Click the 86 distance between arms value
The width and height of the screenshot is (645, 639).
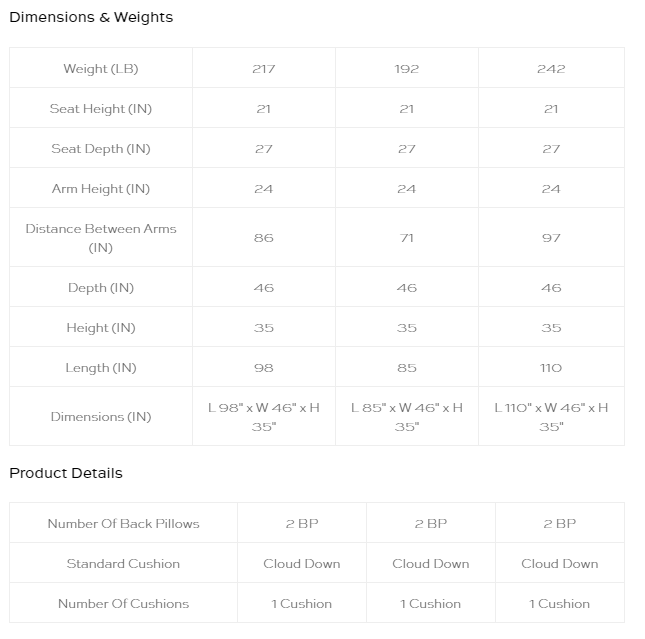click(x=264, y=238)
